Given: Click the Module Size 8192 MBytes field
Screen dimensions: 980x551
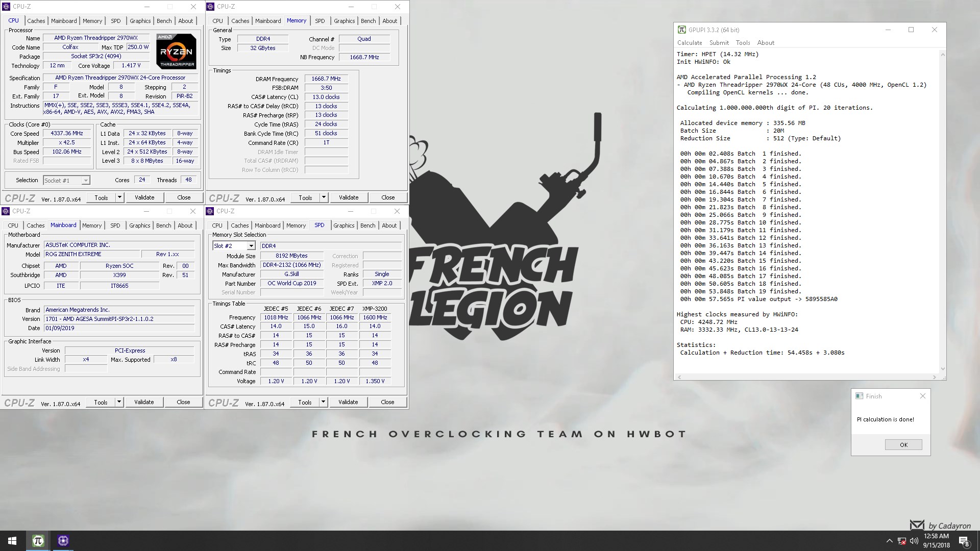Looking at the screenshot, I should pyautogui.click(x=292, y=256).
